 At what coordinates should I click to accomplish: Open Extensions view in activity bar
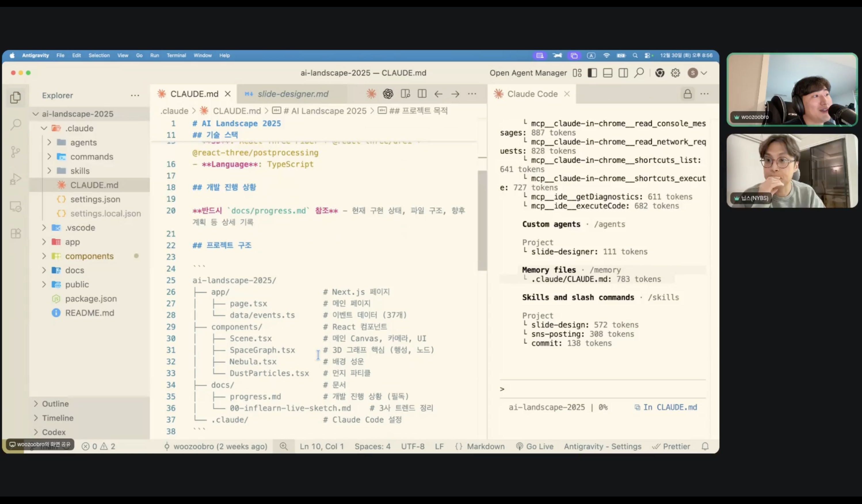tap(16, 234)
